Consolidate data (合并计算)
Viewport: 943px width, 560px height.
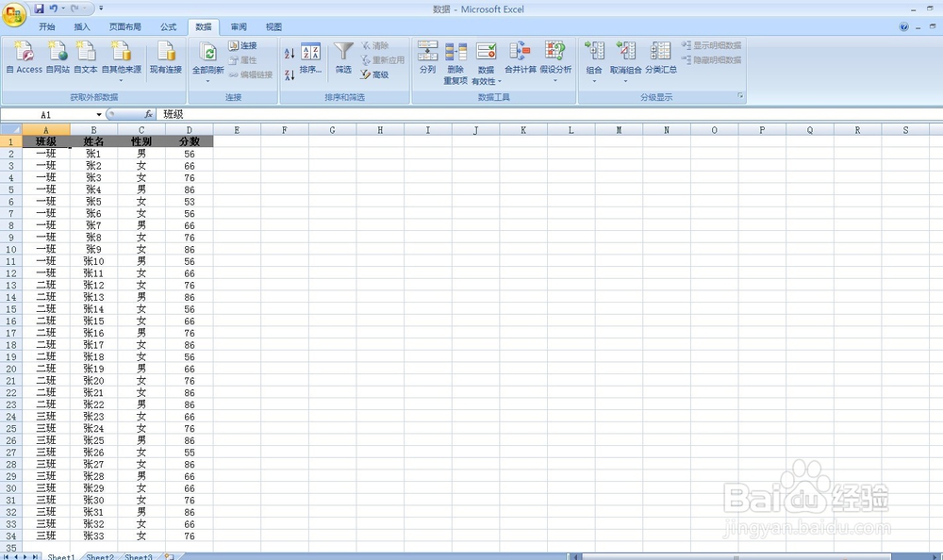[x=521, y=58]
